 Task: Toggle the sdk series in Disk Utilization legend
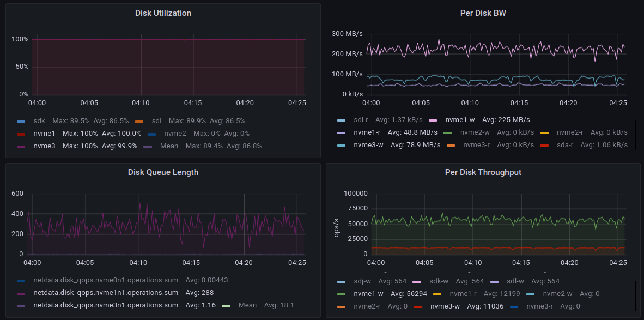click(x=39, y=120)
